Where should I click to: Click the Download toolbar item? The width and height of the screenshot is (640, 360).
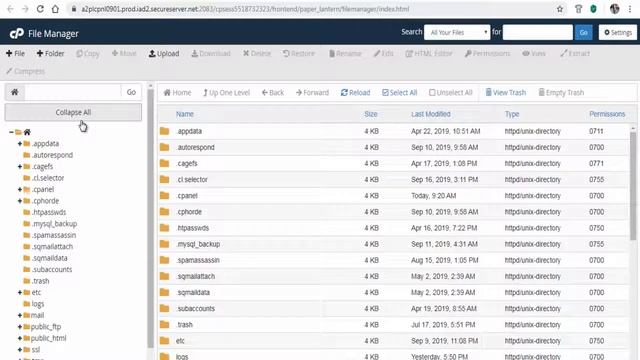coord(211,53)
